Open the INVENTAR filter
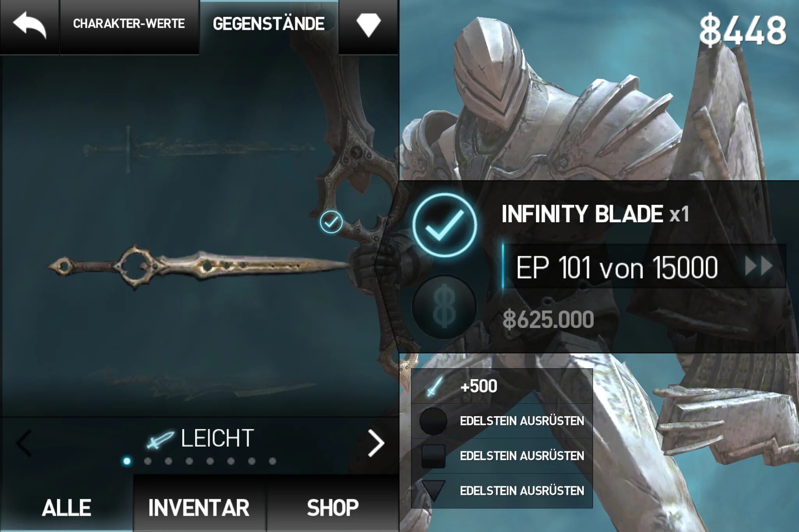799x532 pixels. tap(199, 507)
